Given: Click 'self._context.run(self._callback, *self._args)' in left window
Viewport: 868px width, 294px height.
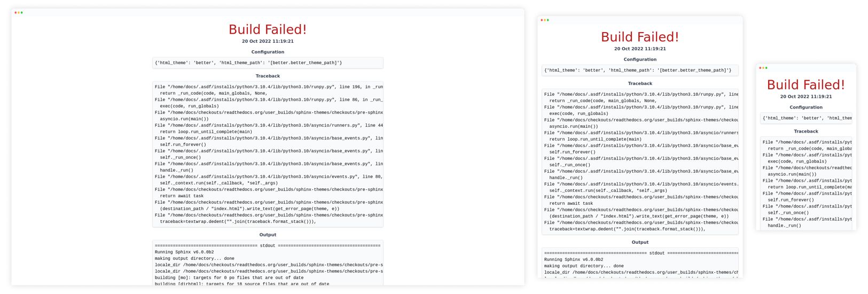Looking at the screenshot, I should (219, 183).
